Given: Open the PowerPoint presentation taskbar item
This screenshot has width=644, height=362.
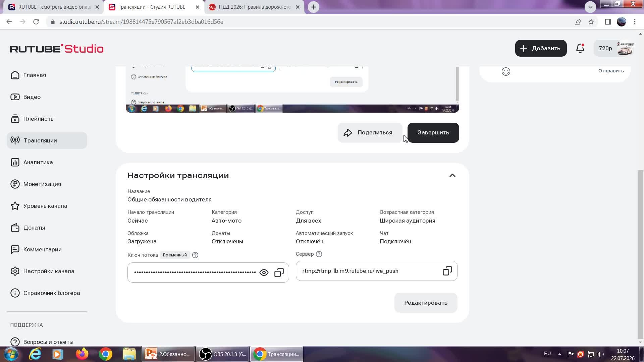Looking at the screenshot, I should (168, 354).
